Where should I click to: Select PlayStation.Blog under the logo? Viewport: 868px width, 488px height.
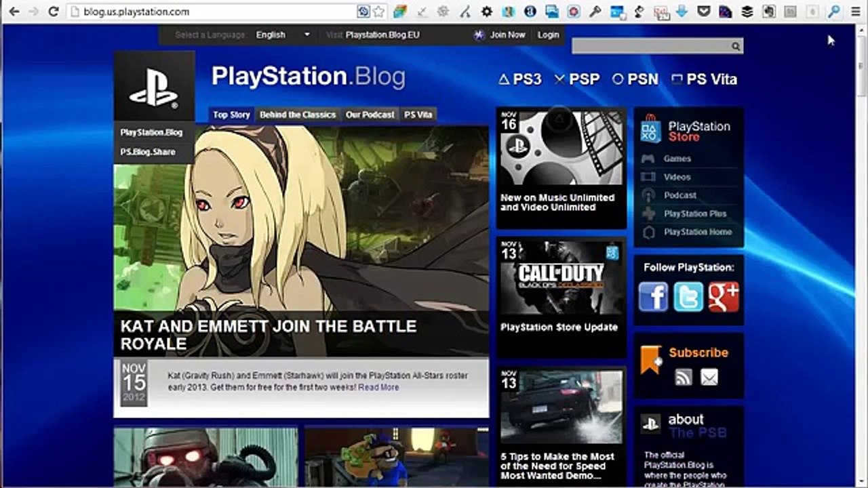151,133
